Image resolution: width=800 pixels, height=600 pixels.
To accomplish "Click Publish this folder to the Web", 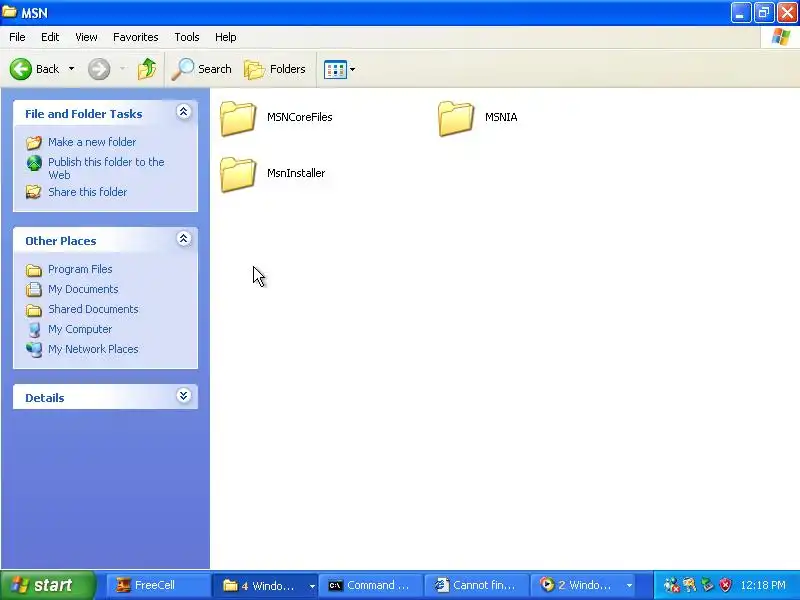I will click(106, 168).
